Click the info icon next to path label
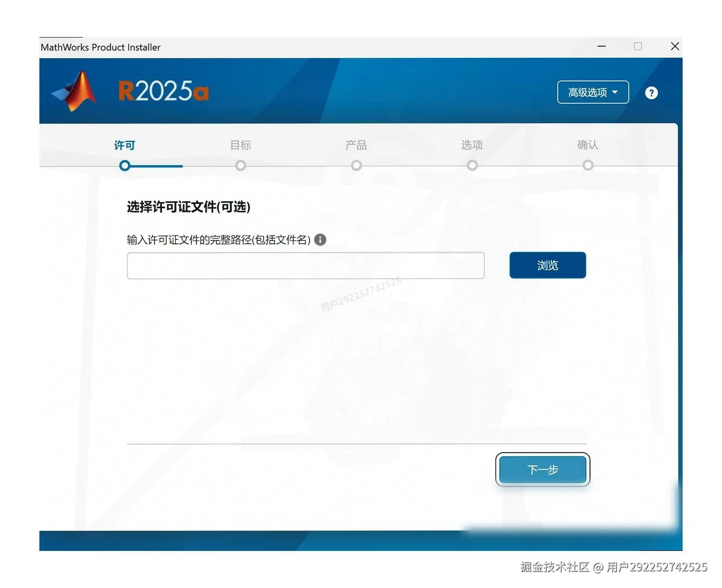 [319, 240]
